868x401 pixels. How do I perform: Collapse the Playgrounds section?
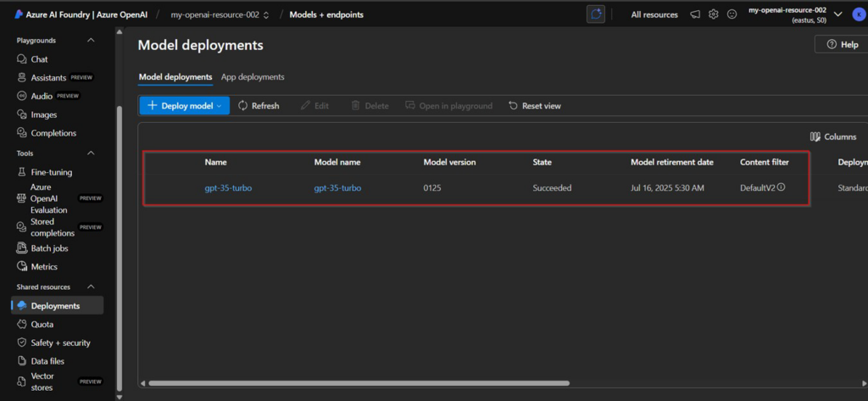(x=92, y=41)
